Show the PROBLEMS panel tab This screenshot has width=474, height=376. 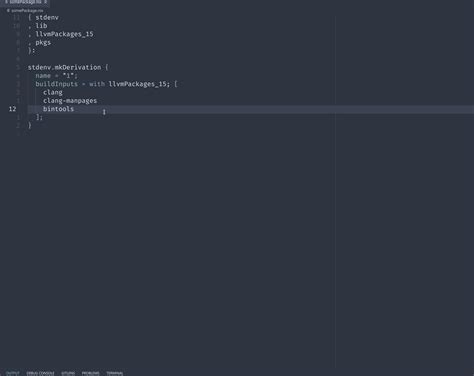[91, 373]
